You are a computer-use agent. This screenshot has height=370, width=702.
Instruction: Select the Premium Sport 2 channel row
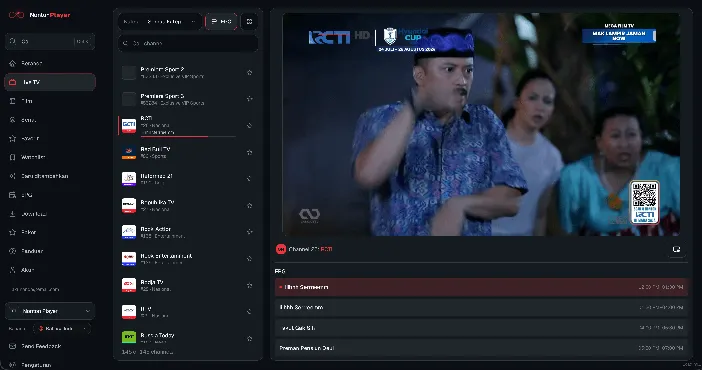coord(188,72)
